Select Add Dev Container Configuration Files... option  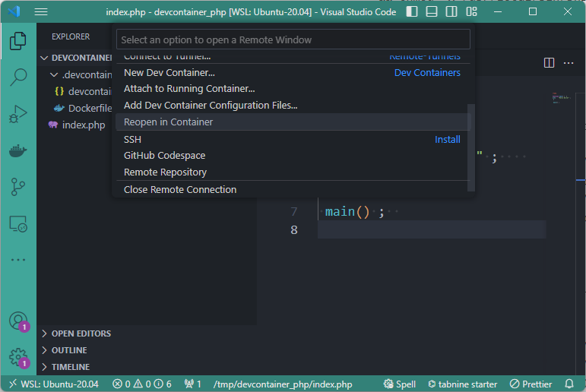click(292, 106)
